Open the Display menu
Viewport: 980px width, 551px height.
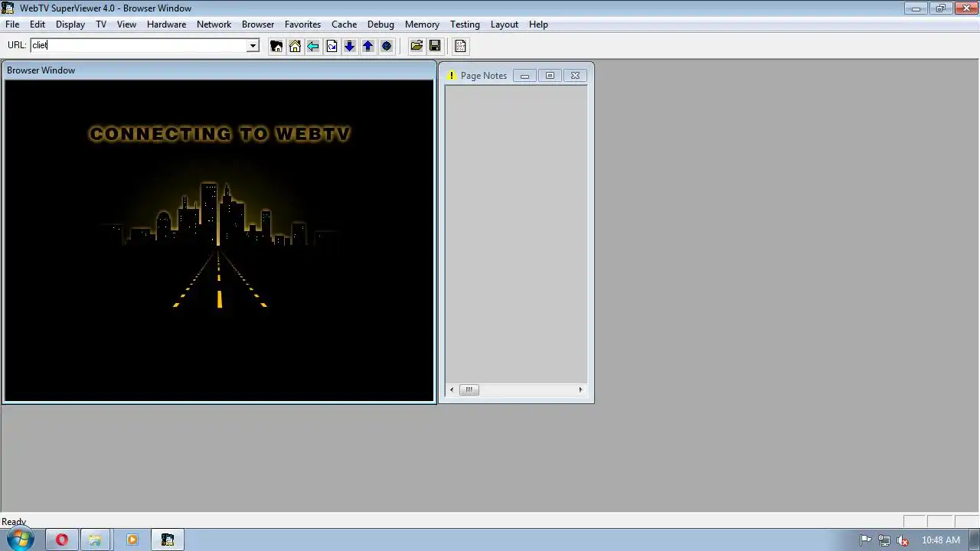(70, 24)
